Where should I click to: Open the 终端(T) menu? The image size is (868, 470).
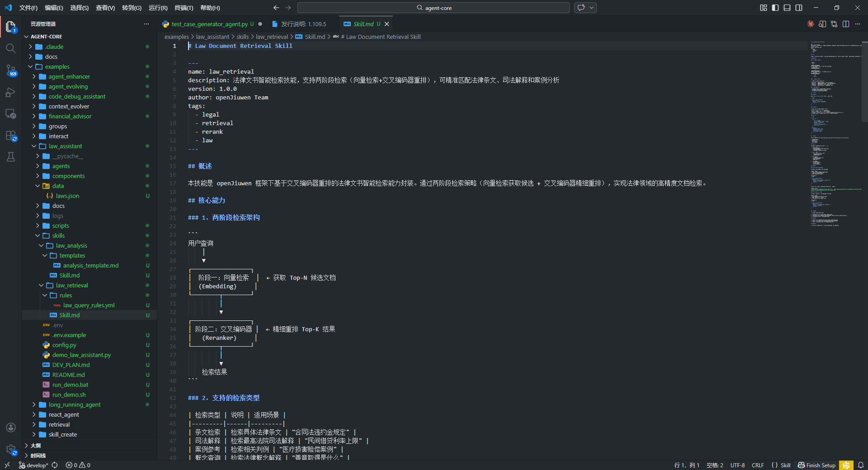184,8
